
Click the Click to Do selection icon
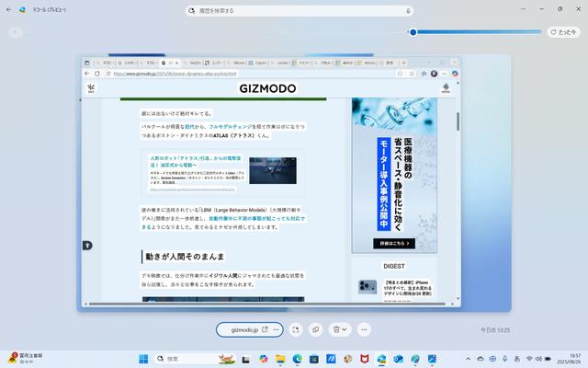296,328
